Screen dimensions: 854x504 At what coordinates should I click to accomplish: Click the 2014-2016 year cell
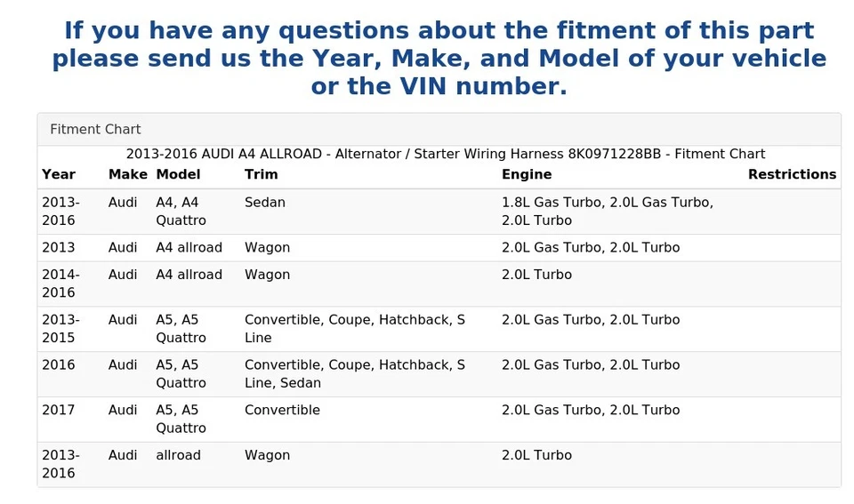coord(60,284)
